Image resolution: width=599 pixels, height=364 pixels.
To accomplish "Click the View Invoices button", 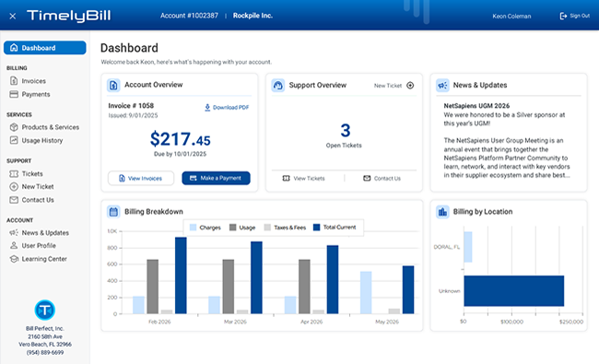I will [x=141, y=179].
